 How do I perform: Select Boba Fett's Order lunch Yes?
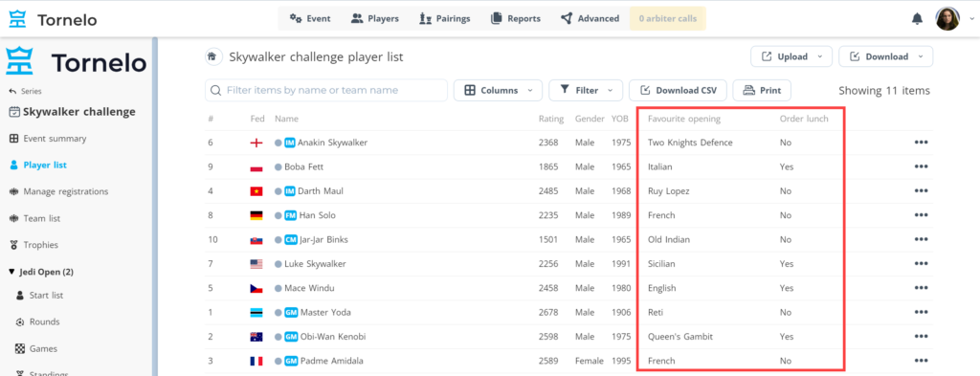pyautogui.click(x=787, y=166)
